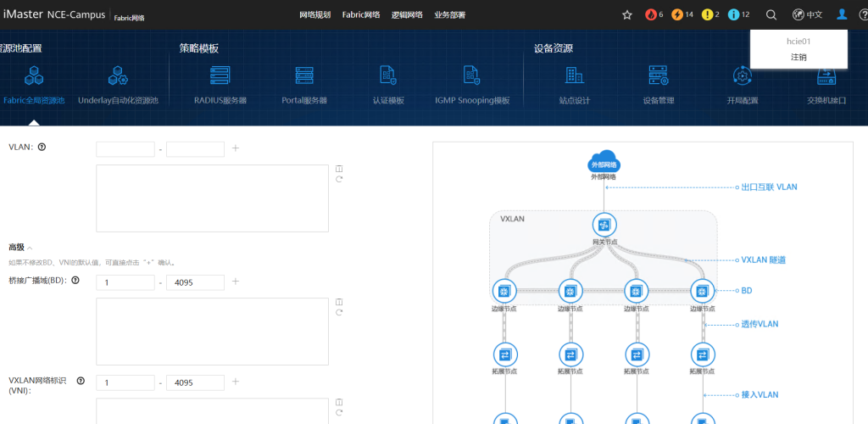Click 注销 to log out

pos(798,57)
